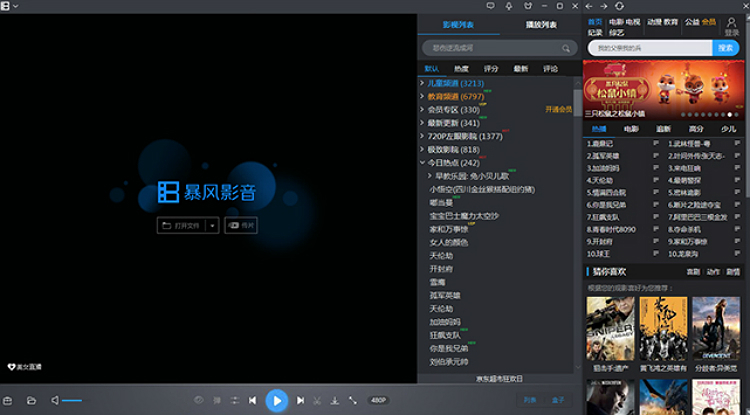Go to the previous track
The height and width of the screenshot is (415, 750).
[253, 400]
